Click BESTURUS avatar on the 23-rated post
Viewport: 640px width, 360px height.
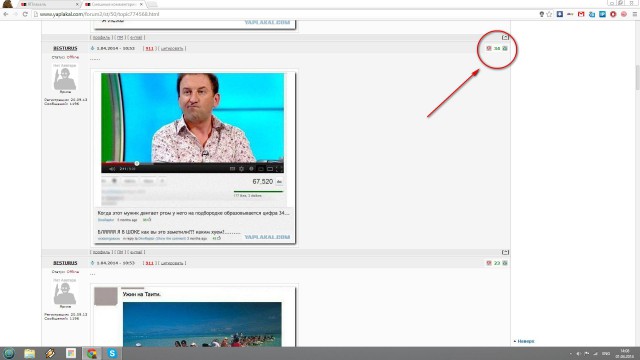click(65, 293)
